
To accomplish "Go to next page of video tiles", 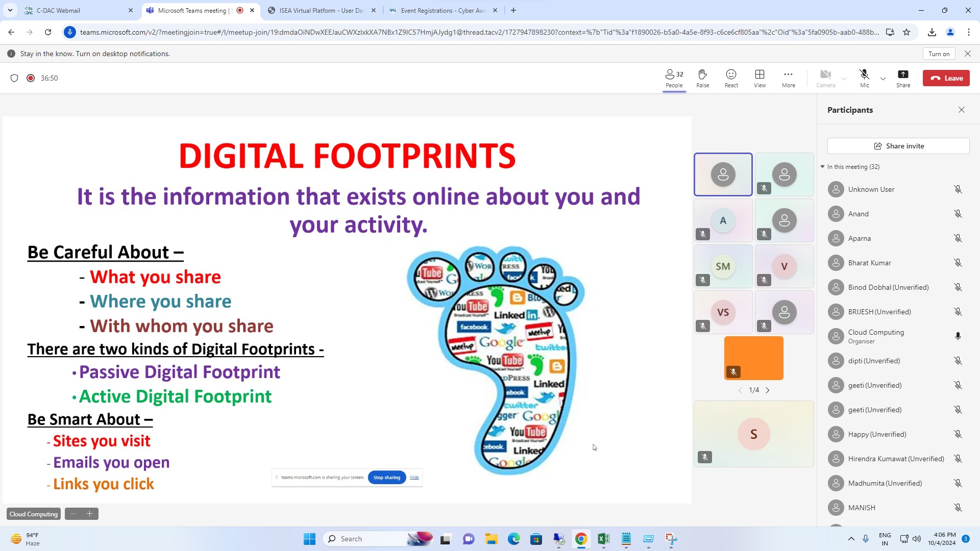I will [768, 390].
